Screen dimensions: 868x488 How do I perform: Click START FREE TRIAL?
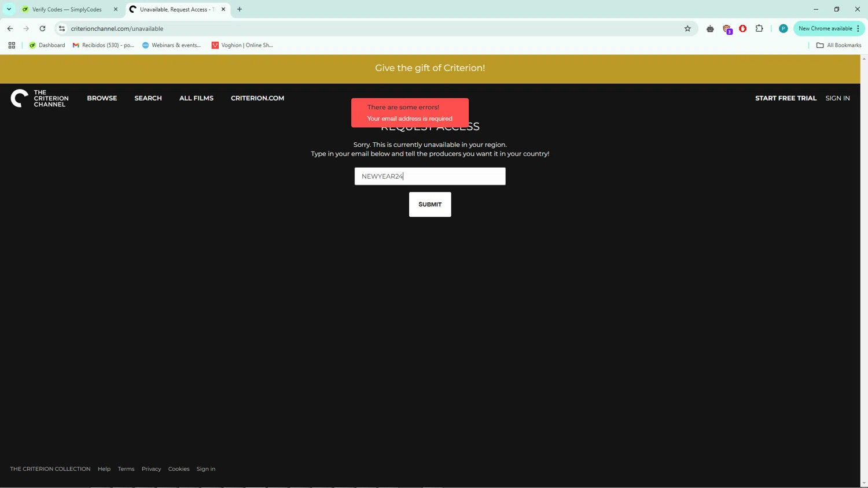point(786,98)
